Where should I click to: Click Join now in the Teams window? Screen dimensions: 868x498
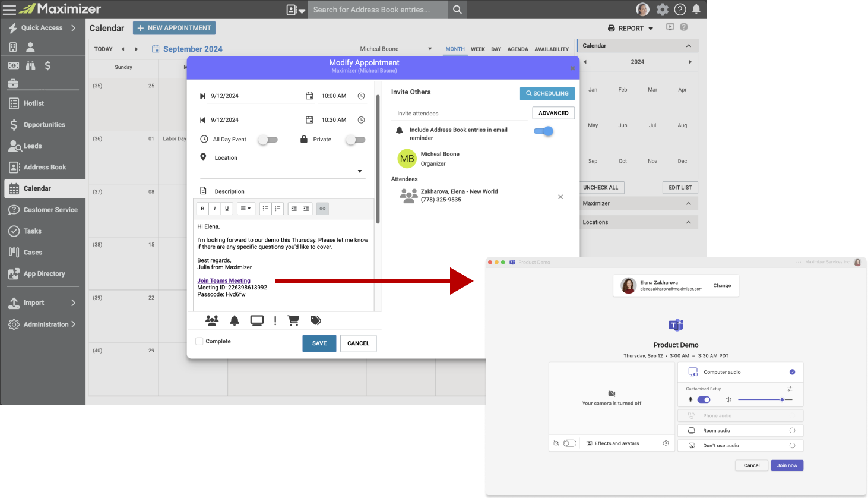click(787, 465)
